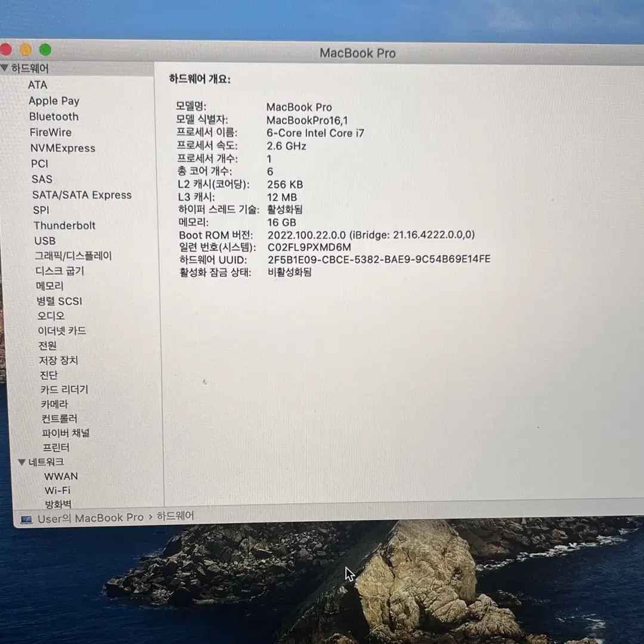The image size is (644, 644).
Task: Click the 프로세서 이름 label
Action: pos(206,132)
